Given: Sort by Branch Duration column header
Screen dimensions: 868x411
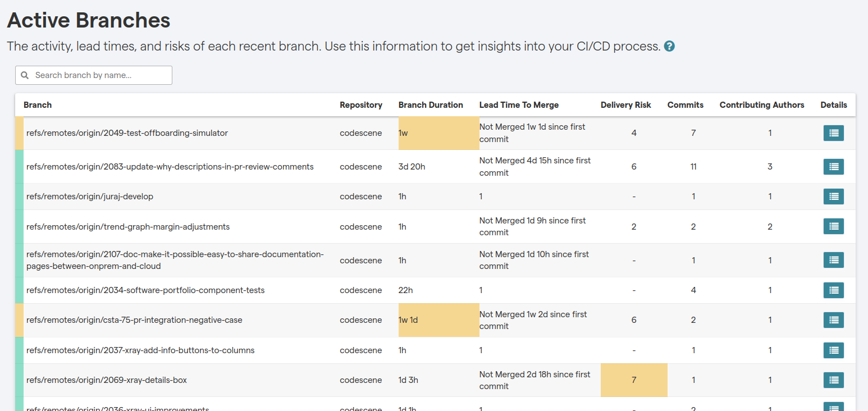Looking at the screenshot, I should 431,105.
